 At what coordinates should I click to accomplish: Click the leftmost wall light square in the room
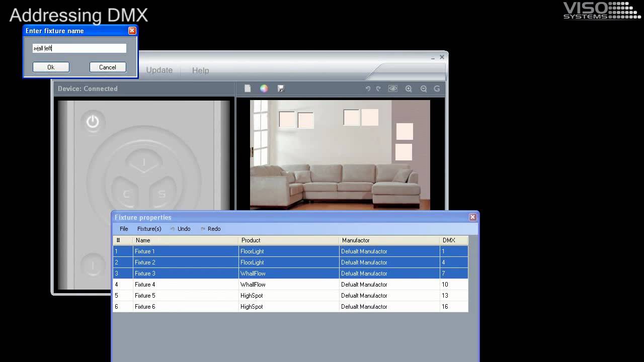(x=287, y=120)
